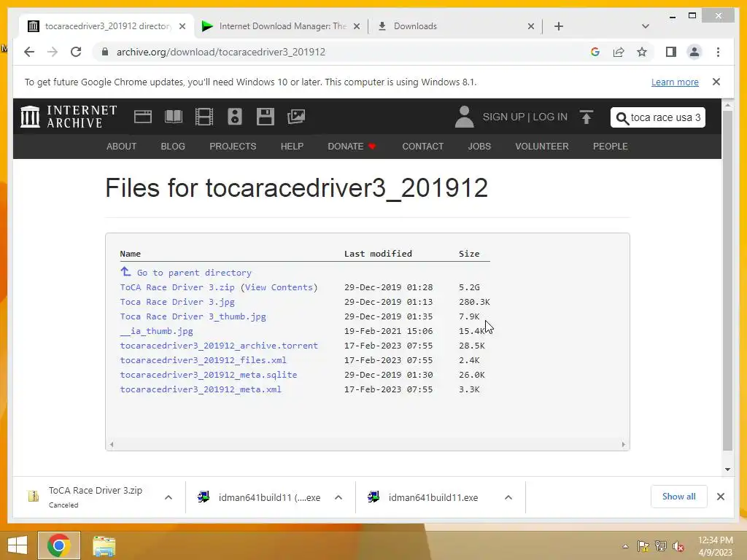
Task: Close the Downloads tab
Action: click(x=531, y=26)
